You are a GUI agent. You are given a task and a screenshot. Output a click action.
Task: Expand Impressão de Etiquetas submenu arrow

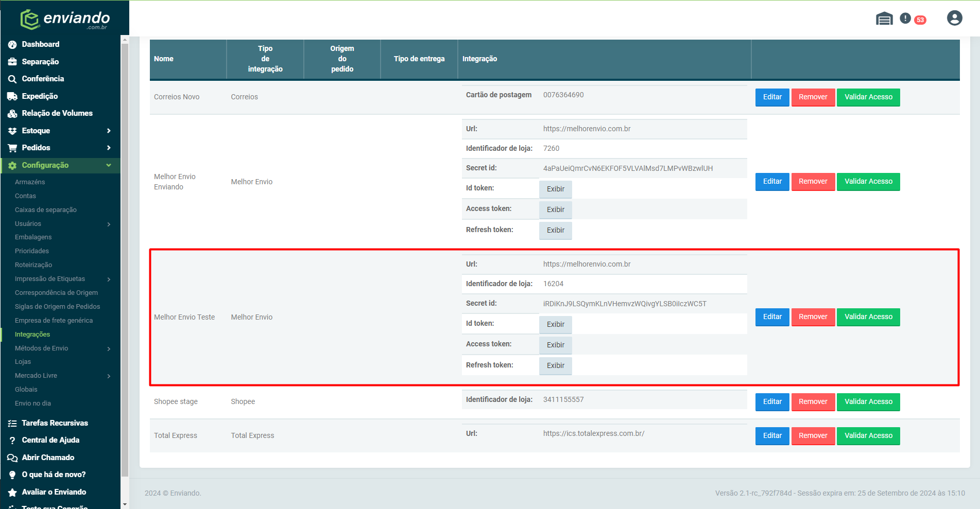point(109,279)
